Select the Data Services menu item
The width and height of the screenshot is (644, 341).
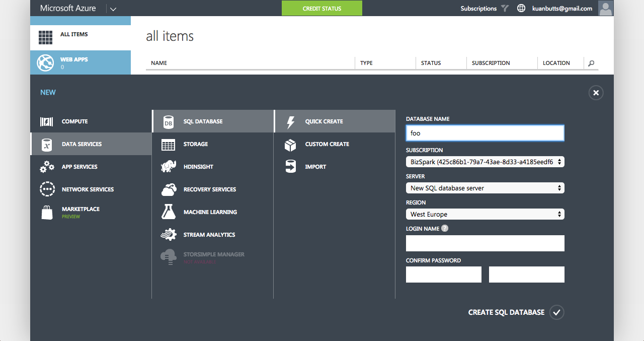(x=91, y=144)
